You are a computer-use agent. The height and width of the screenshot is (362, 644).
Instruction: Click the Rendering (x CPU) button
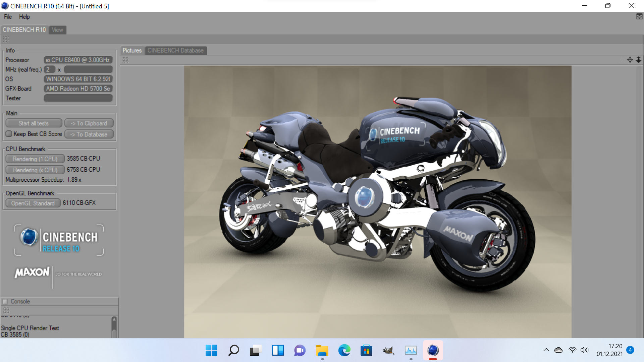(x=35, y=170)
